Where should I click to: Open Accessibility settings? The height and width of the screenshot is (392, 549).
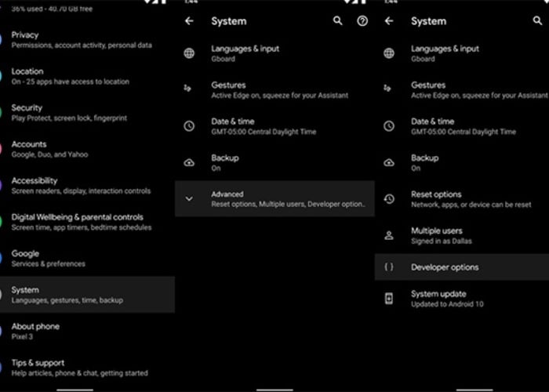(x=88, y=186)
